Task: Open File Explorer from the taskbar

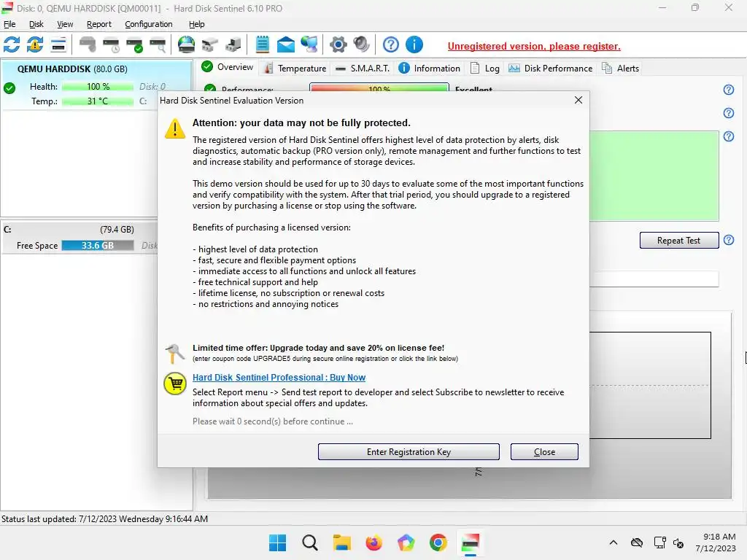Action: 341,542
